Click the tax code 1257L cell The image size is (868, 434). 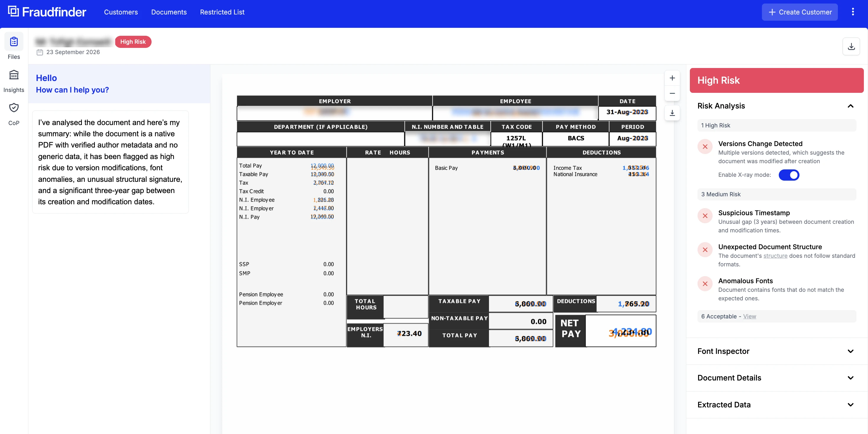pos(516,139)
